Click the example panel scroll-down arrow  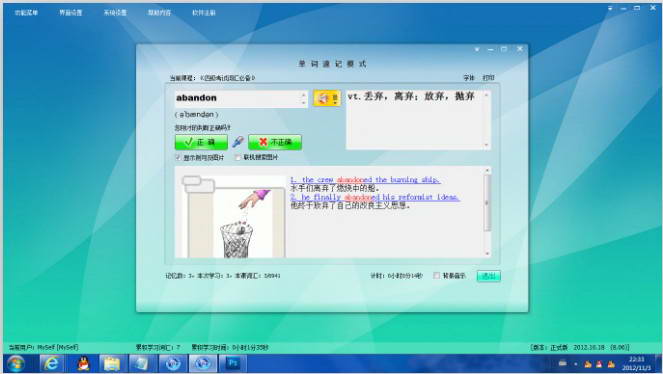pos(487,254)
